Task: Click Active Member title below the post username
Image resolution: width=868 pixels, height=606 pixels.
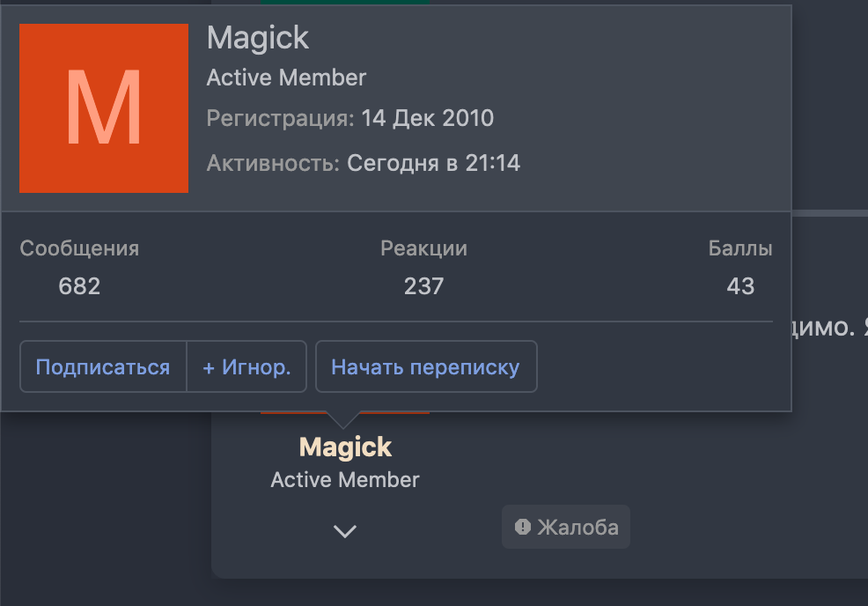Action: tap(345, 480)
